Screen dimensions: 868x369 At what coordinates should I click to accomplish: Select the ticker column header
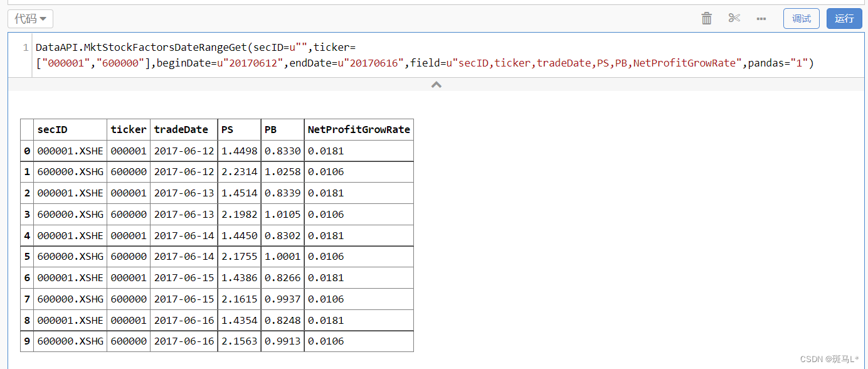click(129, 130)
